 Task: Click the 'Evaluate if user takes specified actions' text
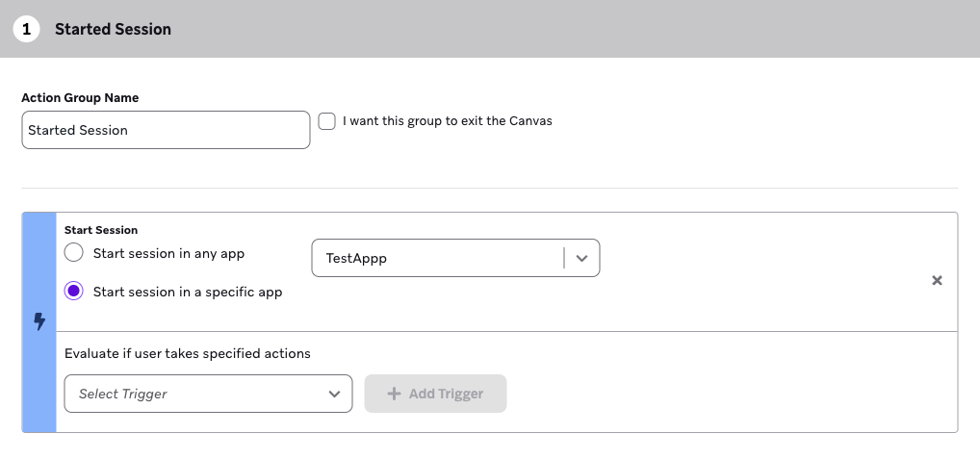point(188,353)
